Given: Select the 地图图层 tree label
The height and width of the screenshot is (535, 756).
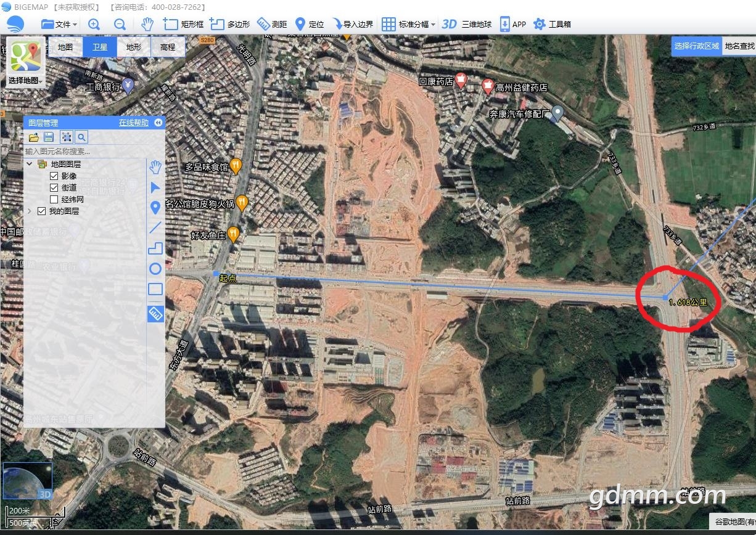Looking at the screenshot, I should tap(65, 165).
